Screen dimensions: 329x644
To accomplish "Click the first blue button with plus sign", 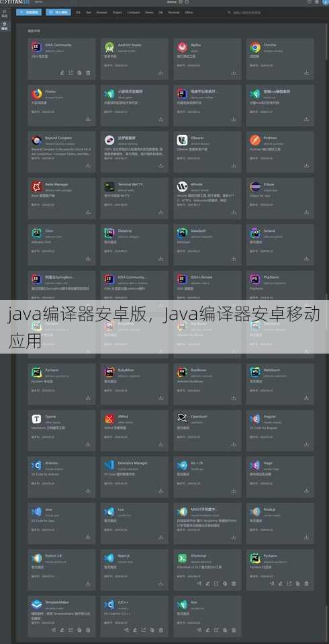I will click(29, 12).
